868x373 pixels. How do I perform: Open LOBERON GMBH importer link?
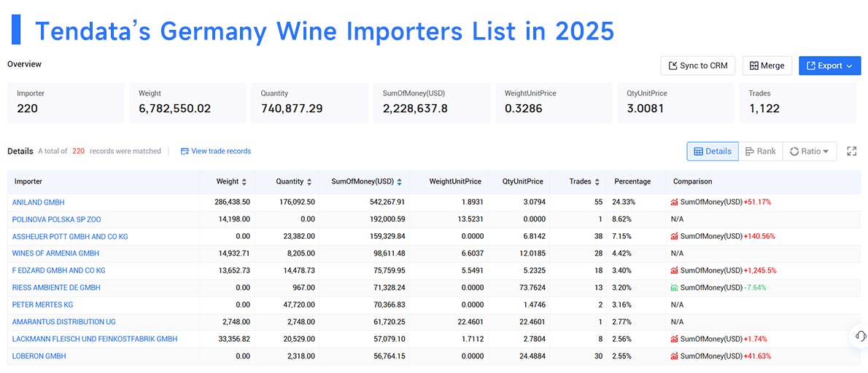tap(39, 356)
